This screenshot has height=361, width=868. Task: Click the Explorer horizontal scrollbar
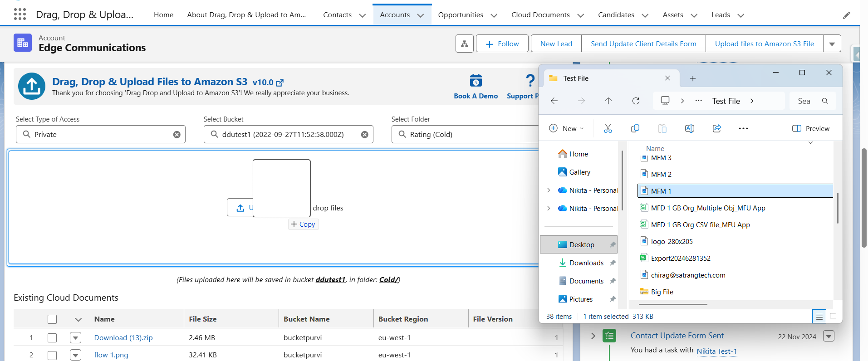(672, 305)
